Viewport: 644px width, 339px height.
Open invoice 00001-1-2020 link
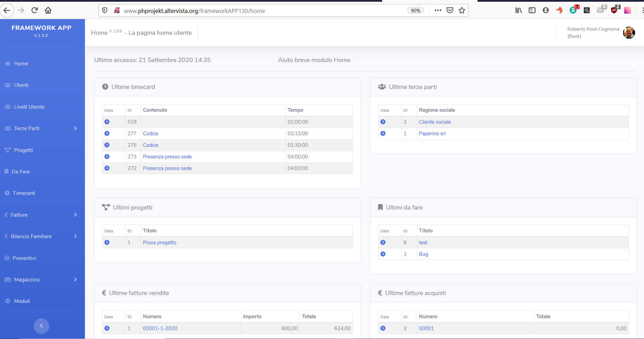tap(160, 328)
